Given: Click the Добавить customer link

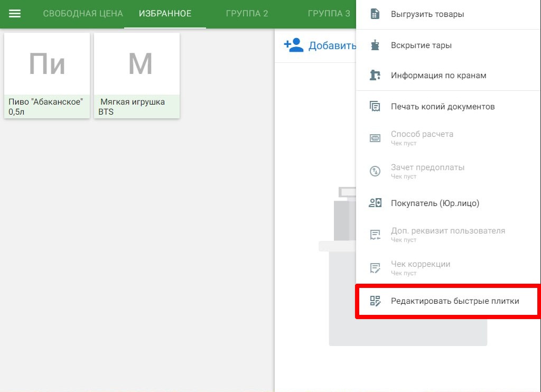Looking at the screenshot, I should click(332, 45).
